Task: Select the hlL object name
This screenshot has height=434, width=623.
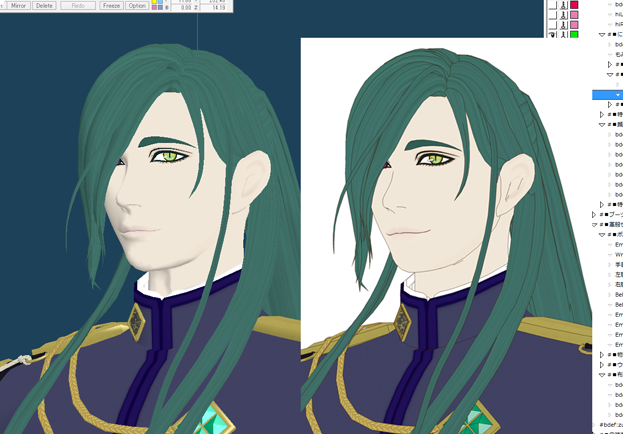Action: [x=618, y=15]
